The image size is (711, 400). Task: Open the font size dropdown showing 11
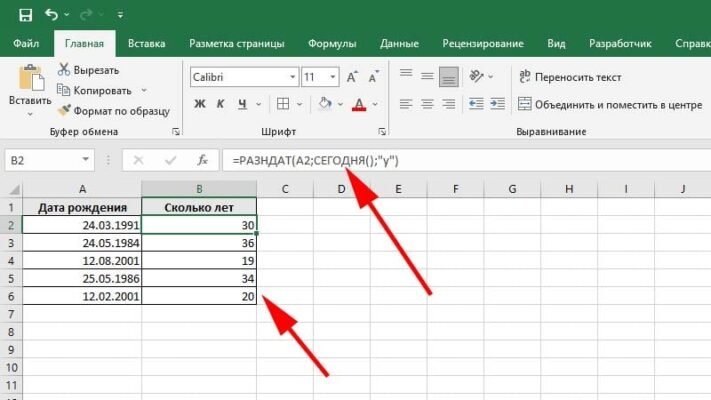click(334, 77)
